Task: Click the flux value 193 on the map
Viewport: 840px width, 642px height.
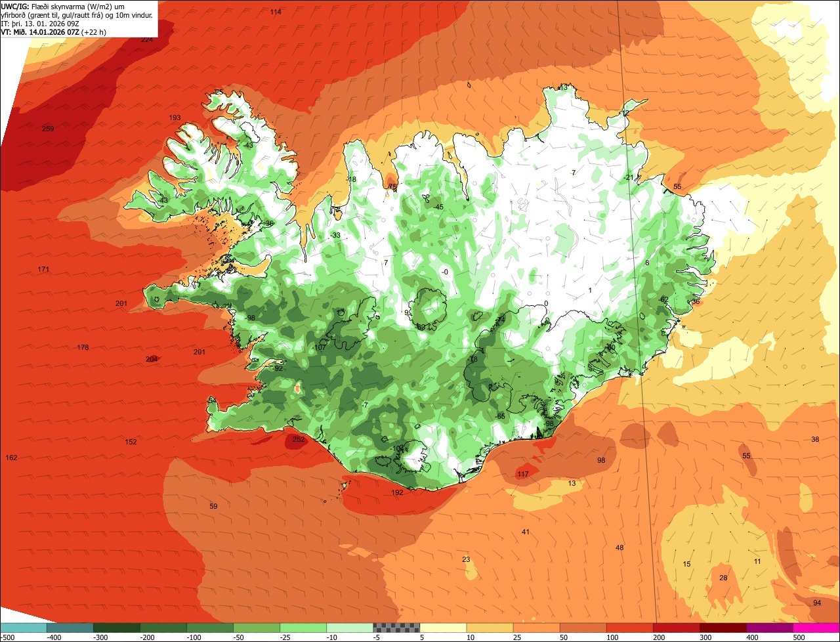Action: (175, 118)
